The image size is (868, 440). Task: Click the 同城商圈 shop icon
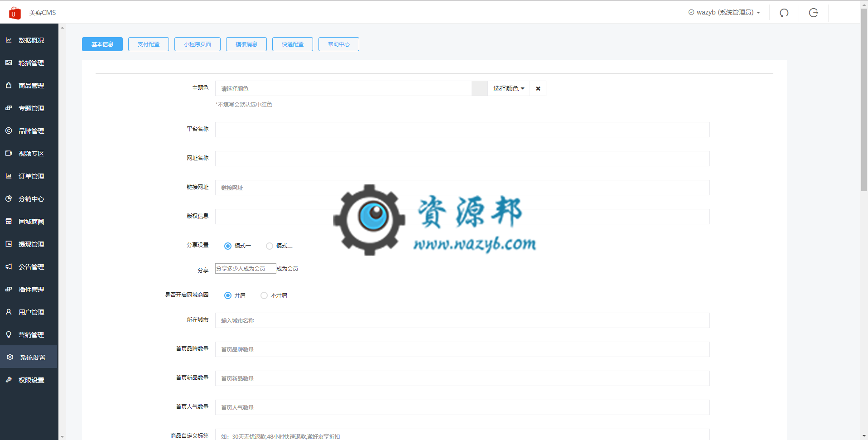pyautogui.click(x=9, y=221)
